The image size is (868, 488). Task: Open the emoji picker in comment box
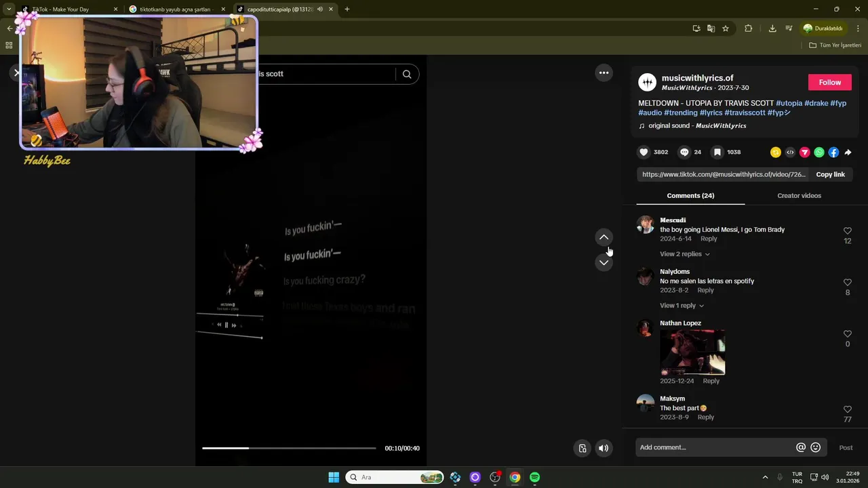click(x=816, y=447)
